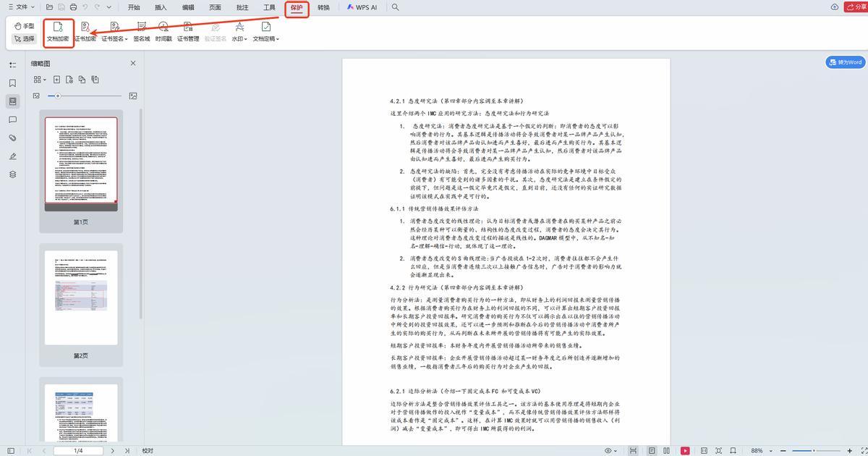Show the comments panel in sidebar

[x=12, y=119]
